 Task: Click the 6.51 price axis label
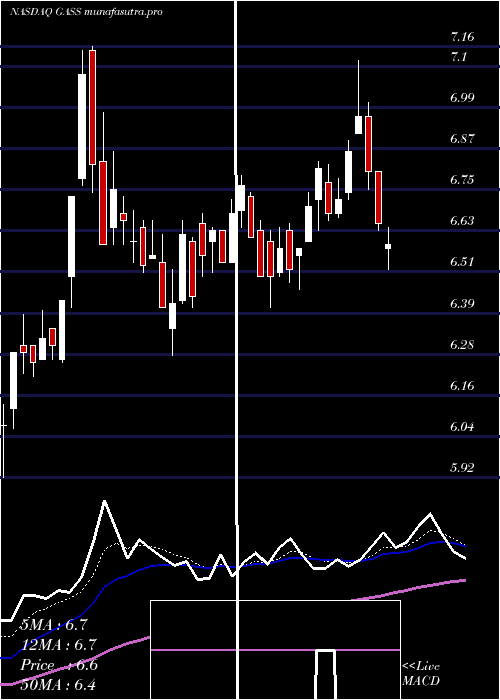(x=462, y=261)
